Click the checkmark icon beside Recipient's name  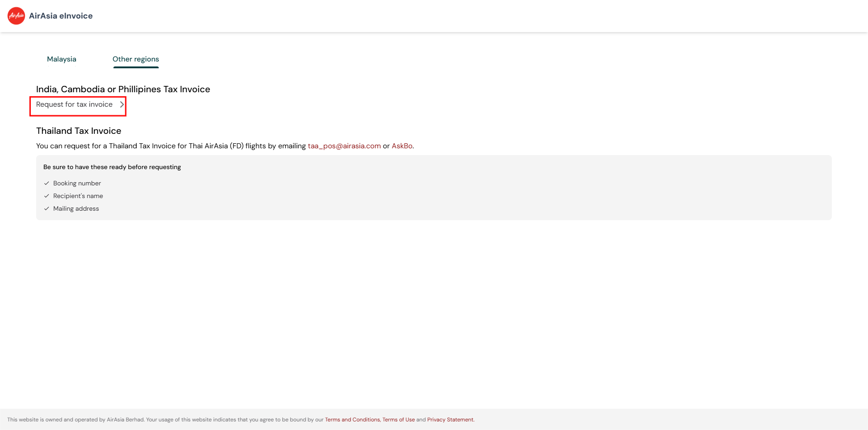[x=47, y=196]
